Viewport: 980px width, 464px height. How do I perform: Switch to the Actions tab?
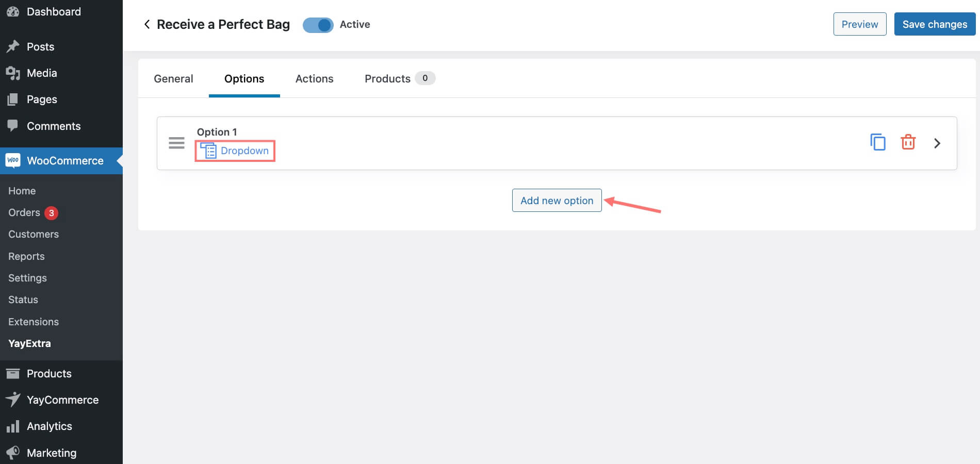pos(314,78)
